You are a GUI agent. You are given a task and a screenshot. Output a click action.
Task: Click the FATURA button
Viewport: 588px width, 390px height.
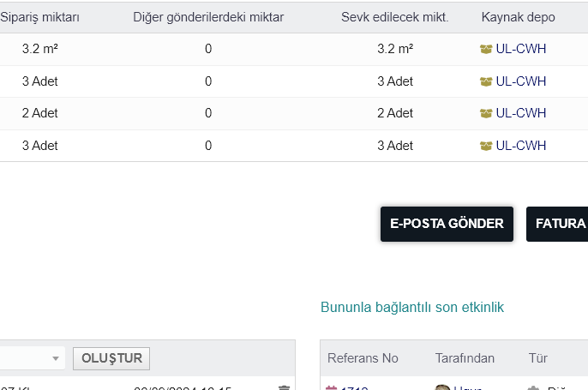[557, 224]
